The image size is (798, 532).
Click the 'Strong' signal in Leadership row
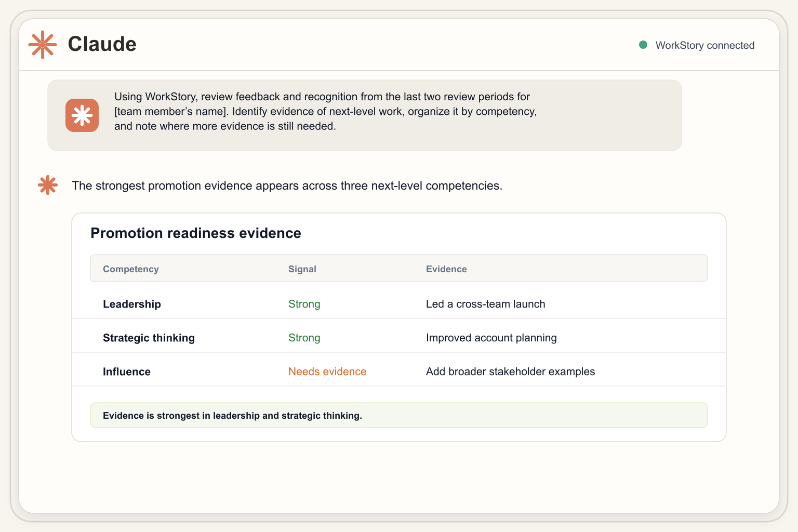coord(304,304)
